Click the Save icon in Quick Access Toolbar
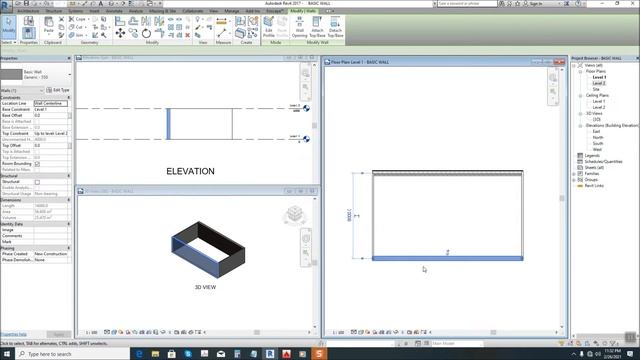This screenshot has width=640, height=360. pos(26,3)
